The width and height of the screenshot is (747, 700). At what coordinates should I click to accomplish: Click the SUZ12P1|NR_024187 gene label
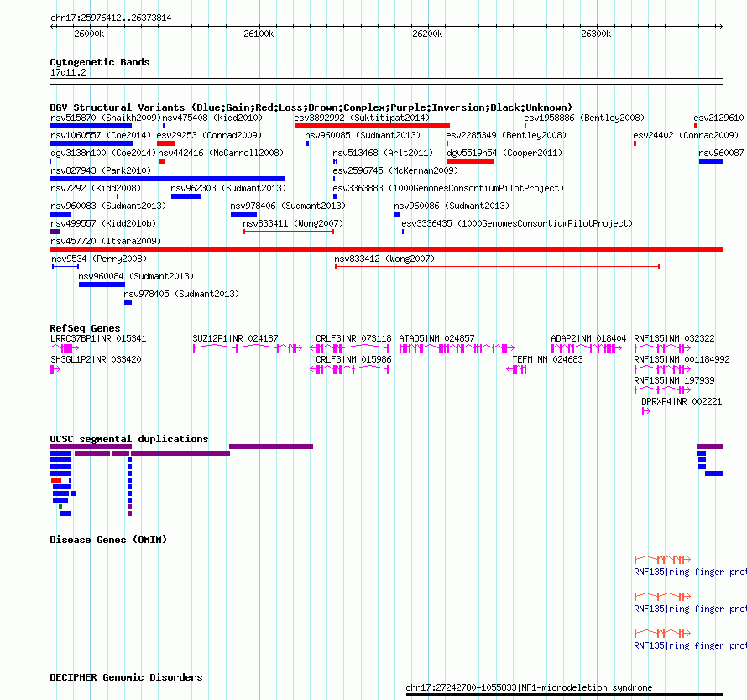(x=235, y=338)
